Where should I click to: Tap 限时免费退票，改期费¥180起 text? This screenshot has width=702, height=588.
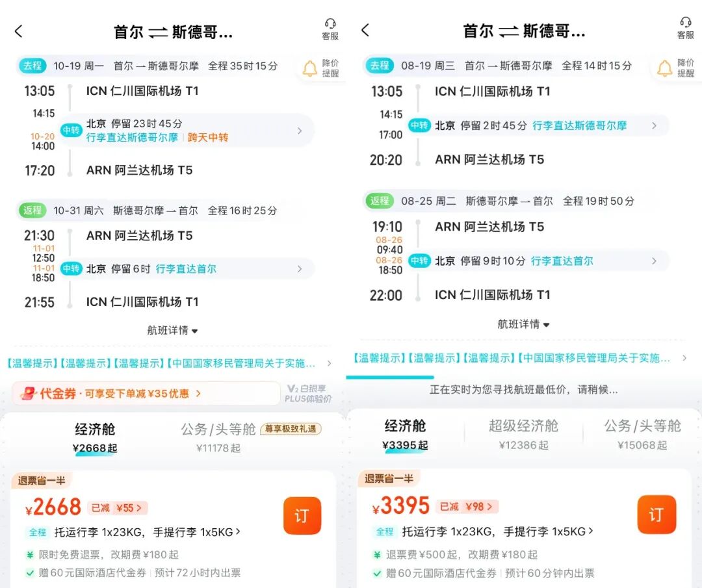109,555
